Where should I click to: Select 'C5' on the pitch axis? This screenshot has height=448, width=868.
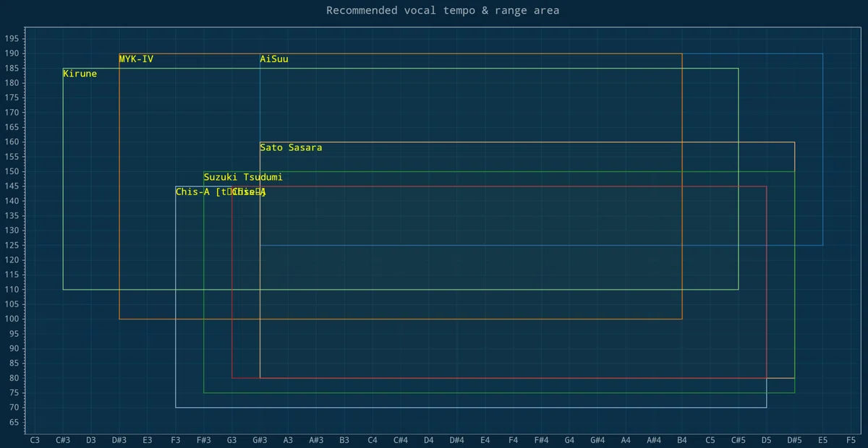click(710, 439)
